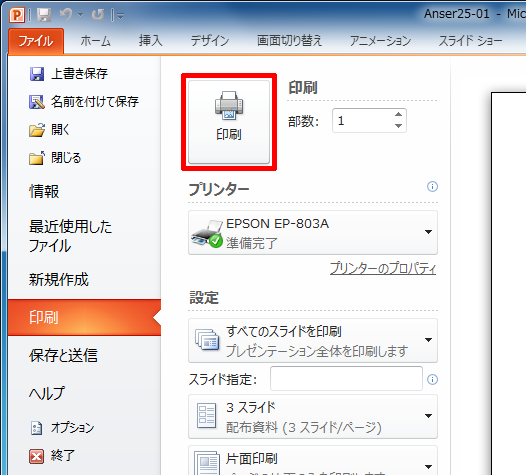Click the redo arrow in title bar

(x=98, y=15)
